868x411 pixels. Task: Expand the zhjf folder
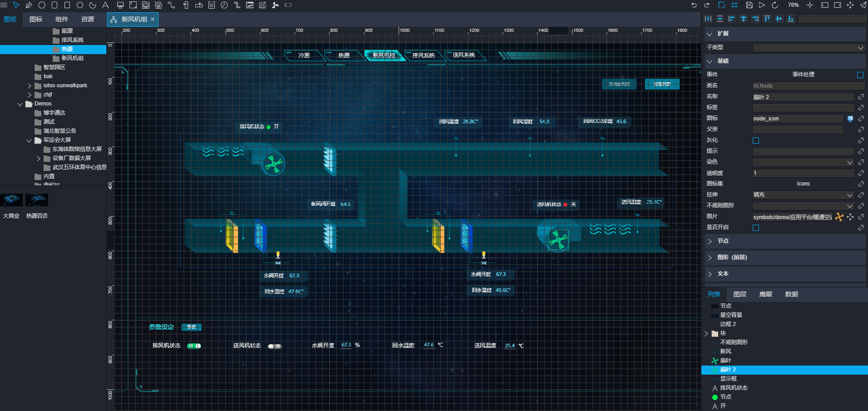[x=30, y=95]
